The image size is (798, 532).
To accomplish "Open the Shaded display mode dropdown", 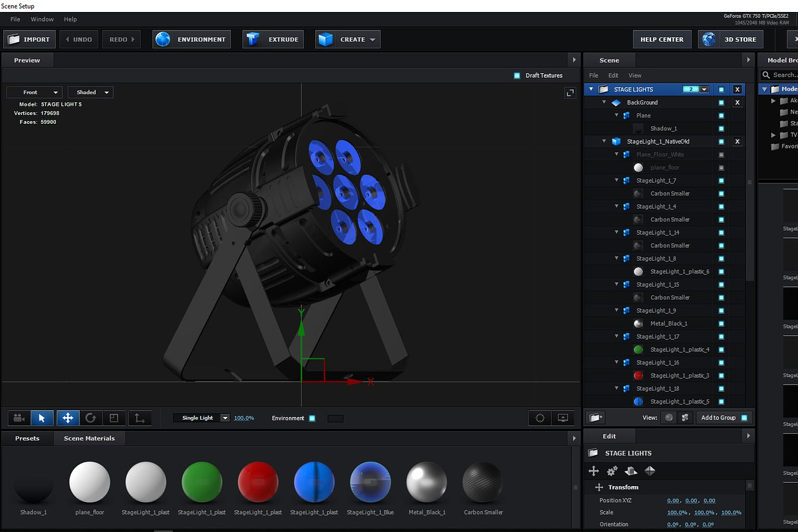I will tap(90, 92).
